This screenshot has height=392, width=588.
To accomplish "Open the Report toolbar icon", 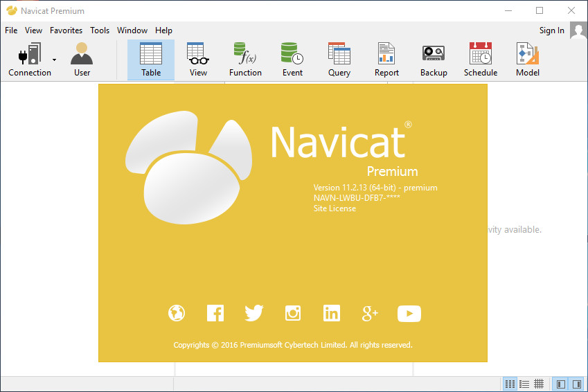I will pyautogui.click(x=386, y=60).
